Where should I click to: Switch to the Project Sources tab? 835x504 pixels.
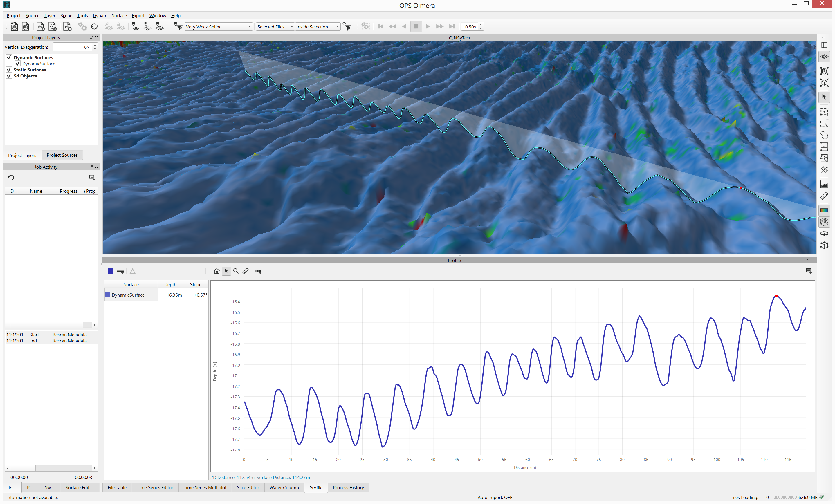[x=62, y=155]
